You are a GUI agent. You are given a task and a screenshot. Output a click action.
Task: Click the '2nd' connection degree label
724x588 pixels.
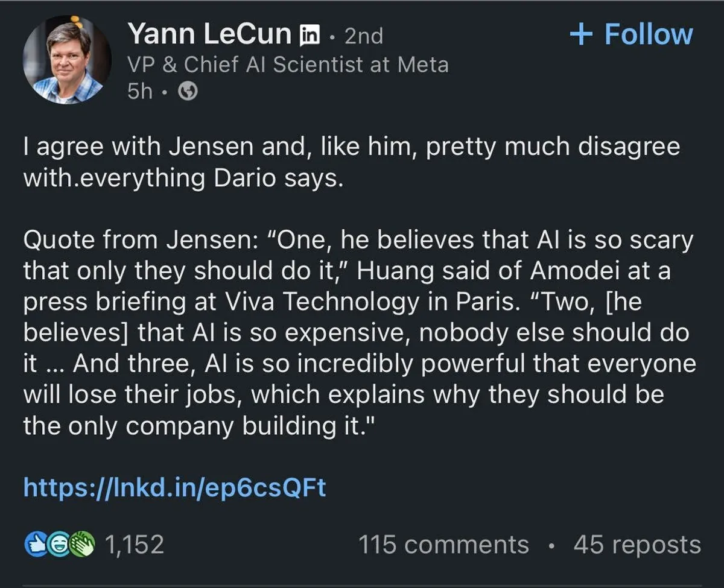pos(363,36)
